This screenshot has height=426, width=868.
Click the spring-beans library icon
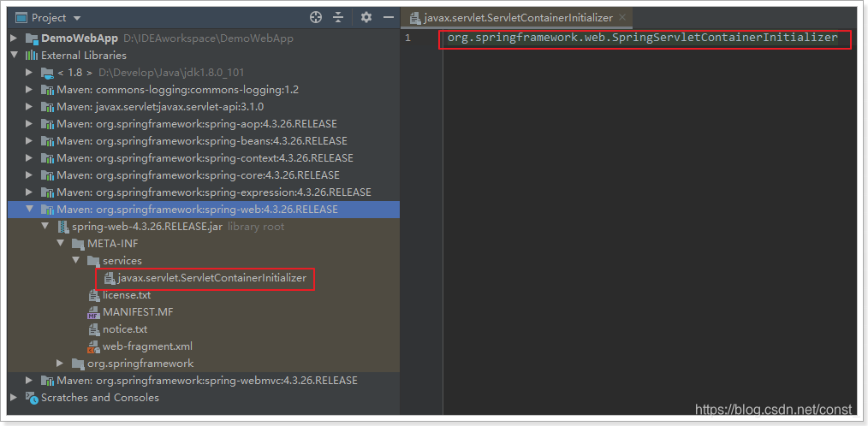[47, 141]
